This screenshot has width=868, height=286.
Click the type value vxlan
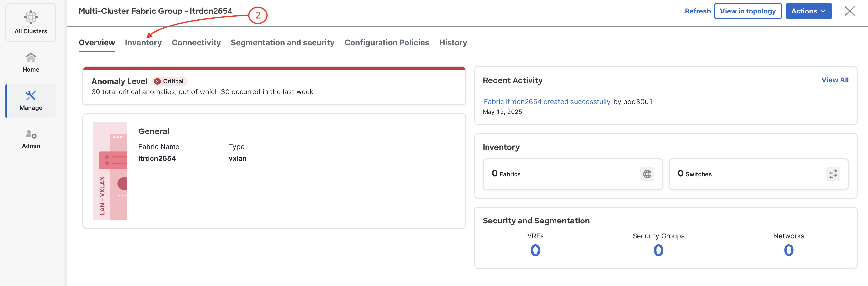[238, 159]
